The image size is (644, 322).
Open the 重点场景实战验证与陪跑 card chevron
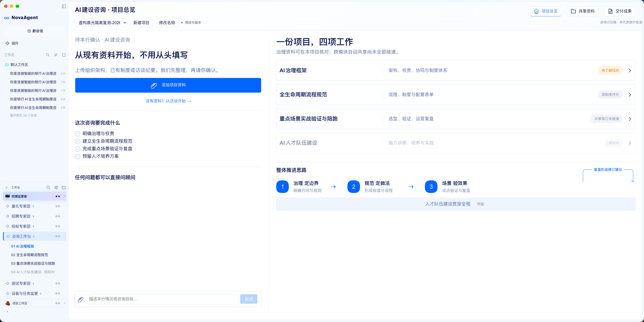tap(630, 119)
